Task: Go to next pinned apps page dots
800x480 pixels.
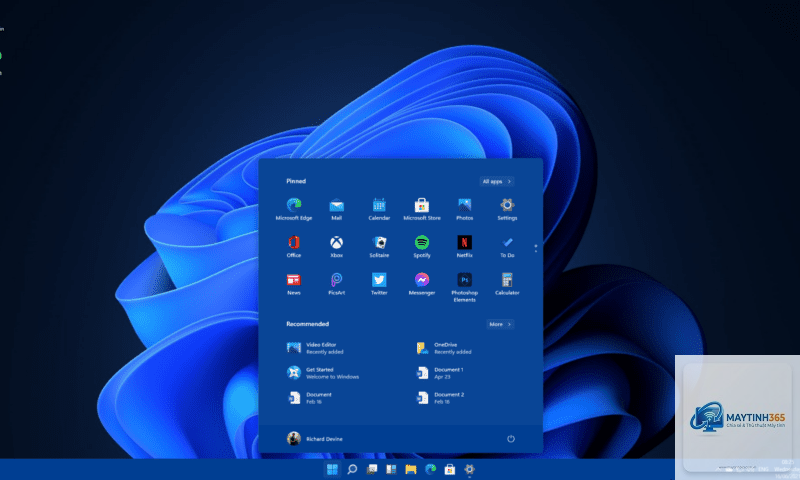Action: pyautogui.click(x=536, y=248)
